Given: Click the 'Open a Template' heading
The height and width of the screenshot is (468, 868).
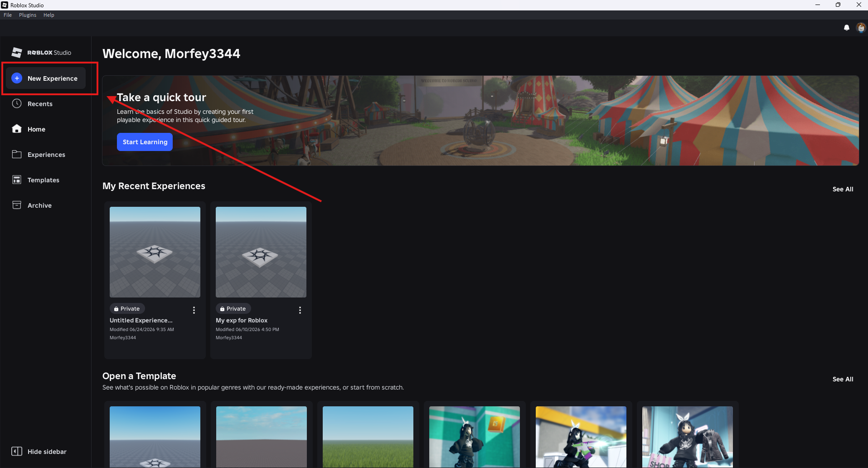Looking at the screenshot, I should 139,376.
